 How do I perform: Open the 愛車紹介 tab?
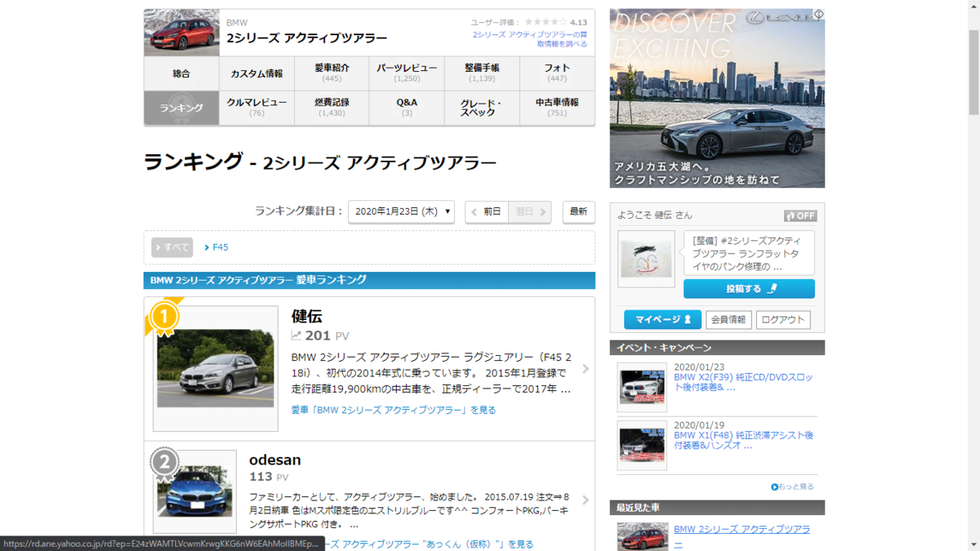pos(332,73)
